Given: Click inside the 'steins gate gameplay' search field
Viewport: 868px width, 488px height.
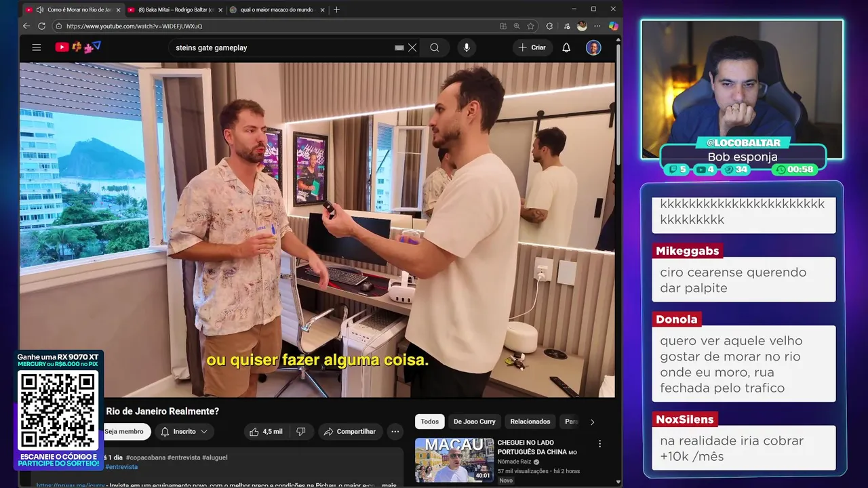Looking at the screenshot, I should [281, 47].
